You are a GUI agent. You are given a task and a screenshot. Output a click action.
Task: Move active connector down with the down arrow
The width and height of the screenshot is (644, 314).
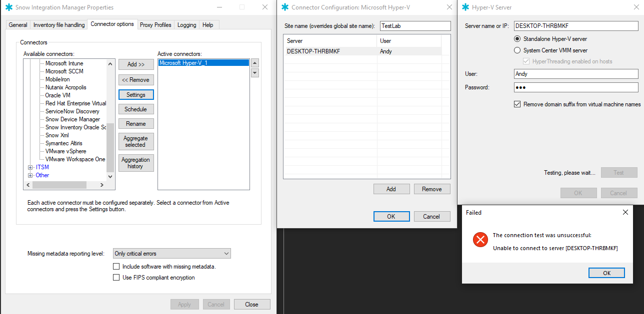pyautogui.click(x=254, y=73)
